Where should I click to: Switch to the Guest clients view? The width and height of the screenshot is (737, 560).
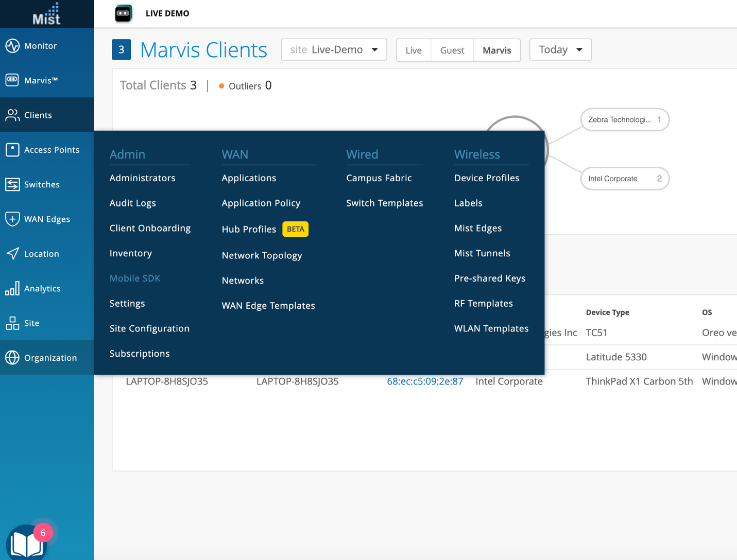coord(452,50)
